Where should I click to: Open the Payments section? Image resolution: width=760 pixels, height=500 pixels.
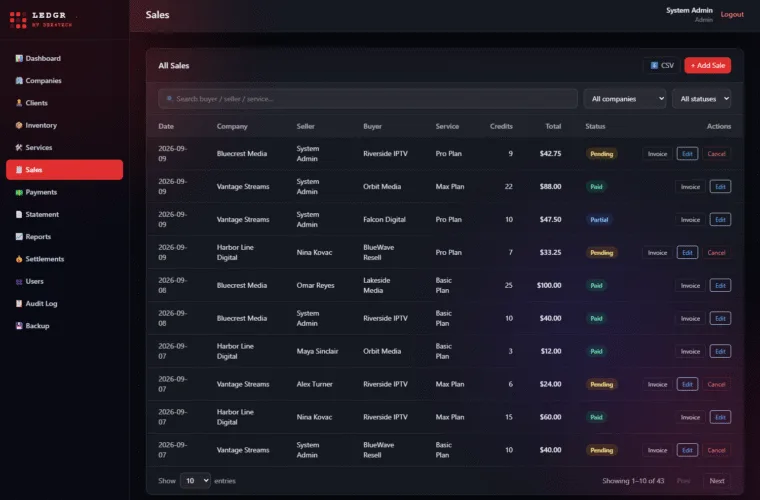pyautogui.click(x=64, y=192)
